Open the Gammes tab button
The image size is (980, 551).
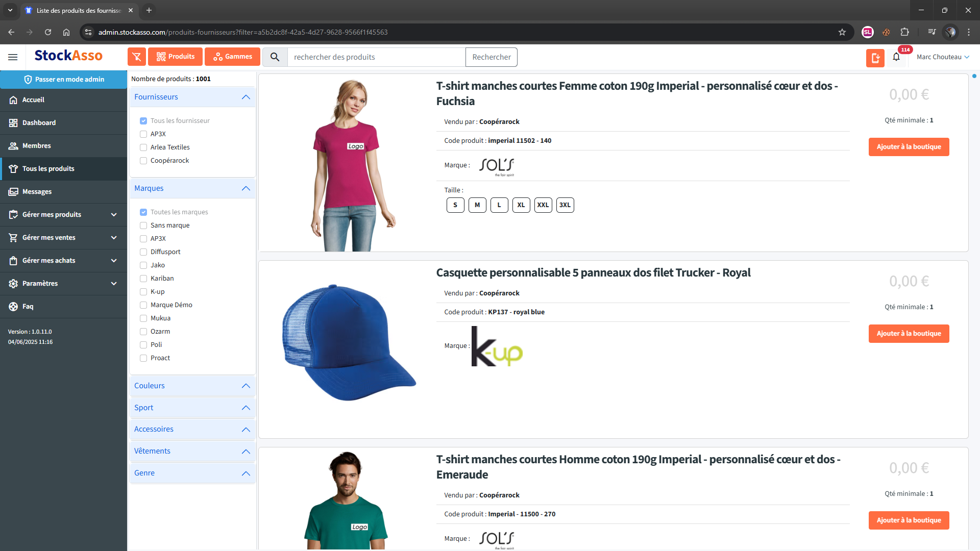[x=232, y=57]
